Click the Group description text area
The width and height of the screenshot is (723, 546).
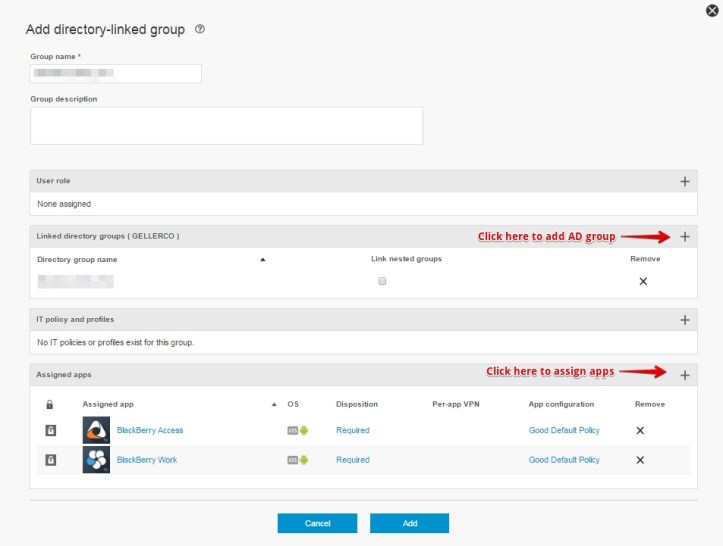click(x=227, y=126)
